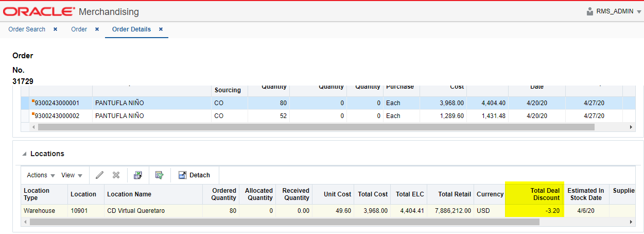Close the Order tab
Screen dimensions: 644x234
(97, 29)
